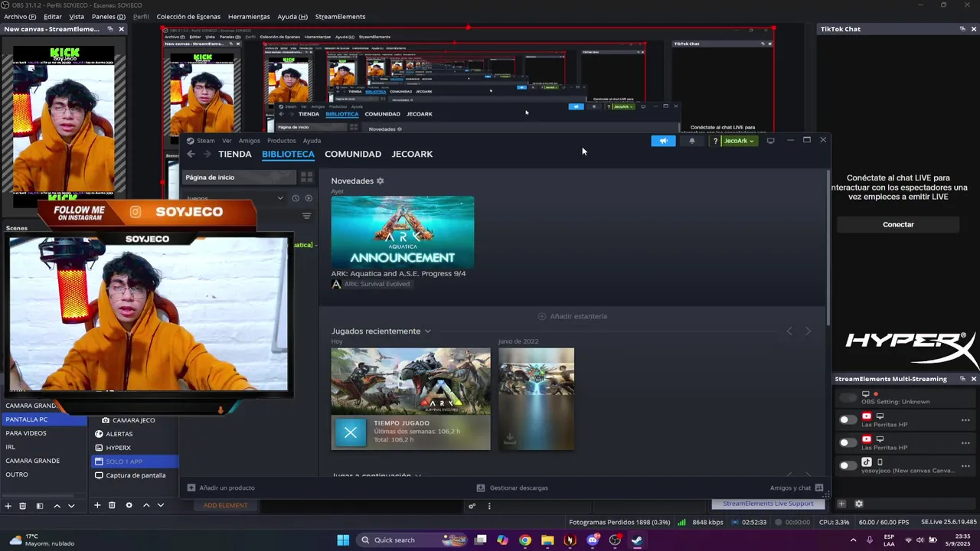
Task: Select the Captura de pantalla source
Action: [134, 475]
